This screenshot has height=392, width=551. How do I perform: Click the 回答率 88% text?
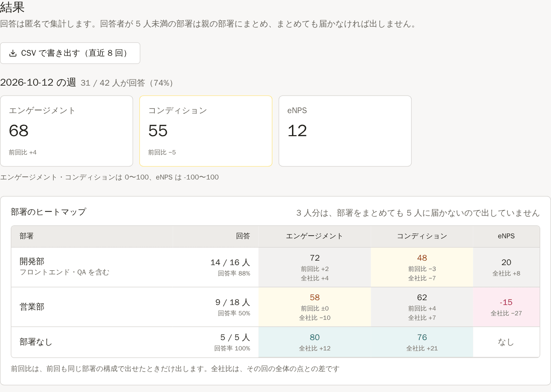point(234,274)
